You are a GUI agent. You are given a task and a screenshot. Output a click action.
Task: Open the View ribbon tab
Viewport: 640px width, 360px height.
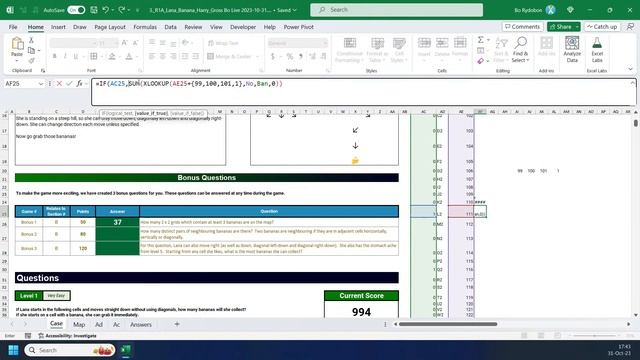(216, 27)
